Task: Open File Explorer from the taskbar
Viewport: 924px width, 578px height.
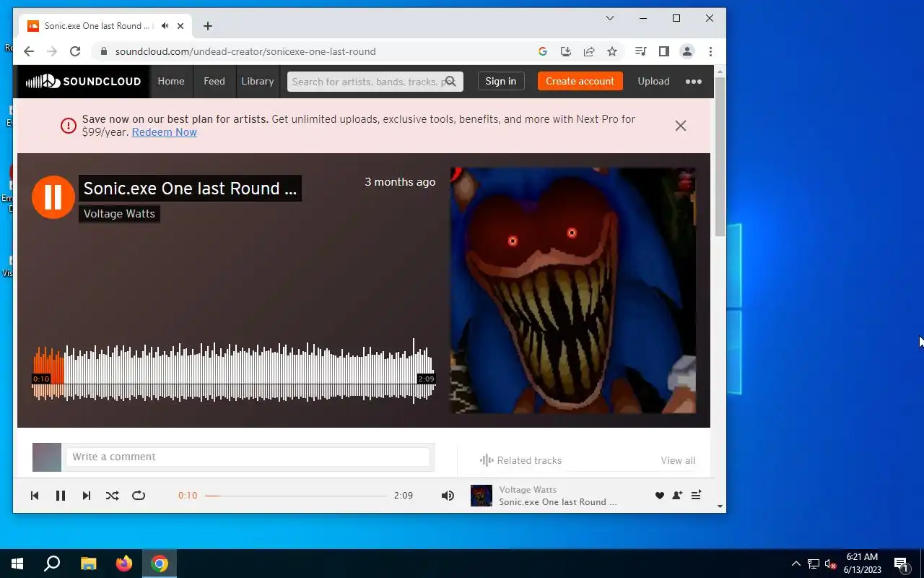Action: pos(88,564)
